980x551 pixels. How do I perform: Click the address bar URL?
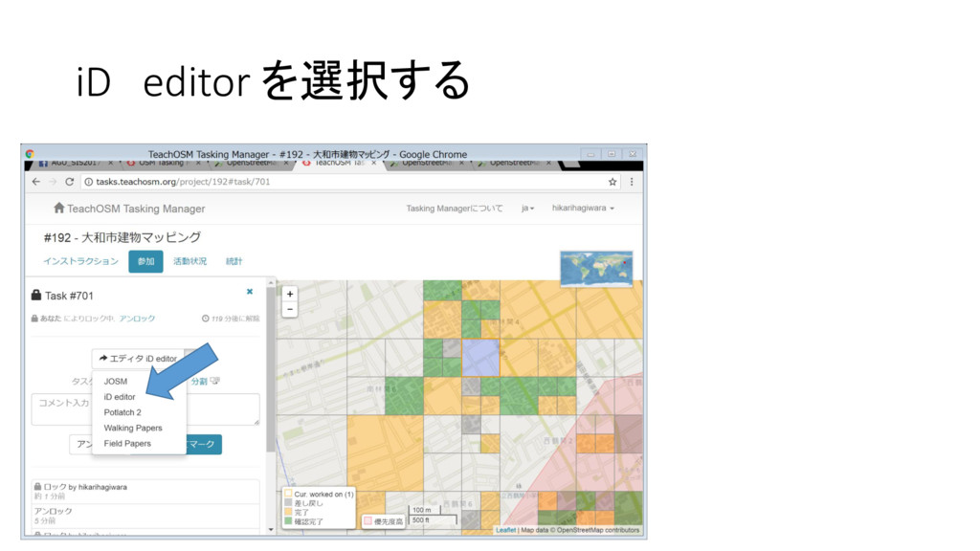[x=183, y=182]
